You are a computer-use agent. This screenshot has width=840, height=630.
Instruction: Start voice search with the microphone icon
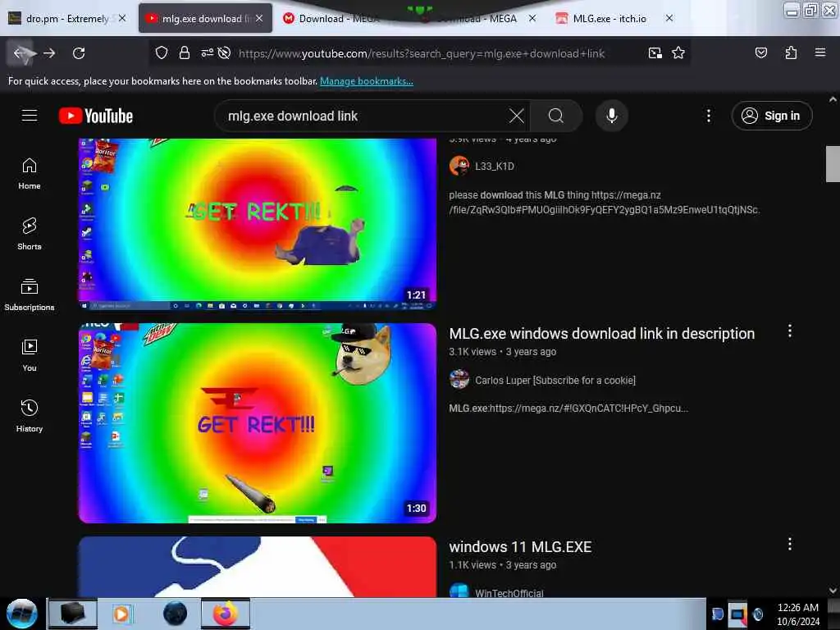(612, 116)
